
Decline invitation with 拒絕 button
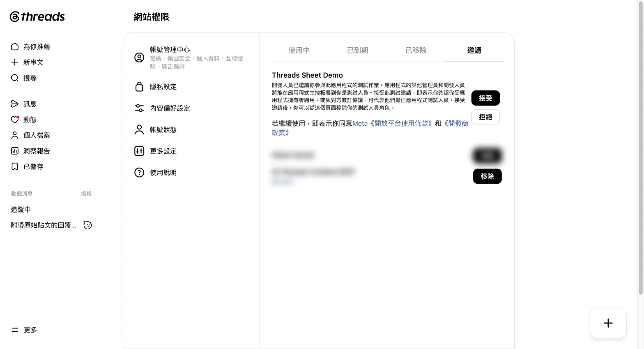click(485, 117)
